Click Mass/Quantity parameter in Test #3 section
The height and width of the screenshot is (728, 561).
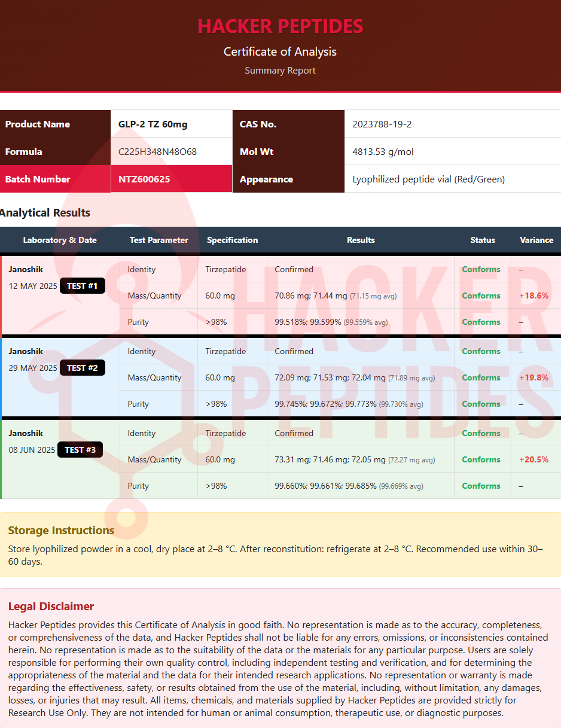point(154,459)
